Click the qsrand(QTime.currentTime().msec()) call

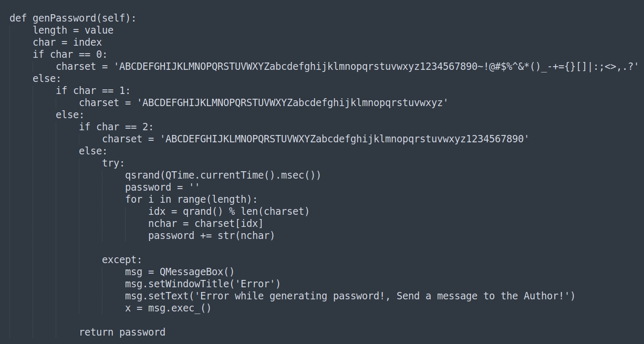pos(223,175)
